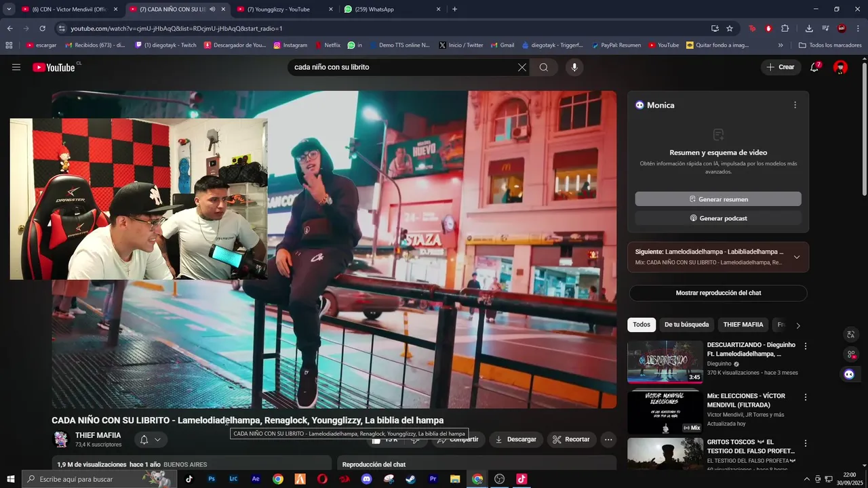This screenshot has width=868, height=488.
Task: Run search with the magnifier button
Action: pyautogui.click(x=544, y=67)
